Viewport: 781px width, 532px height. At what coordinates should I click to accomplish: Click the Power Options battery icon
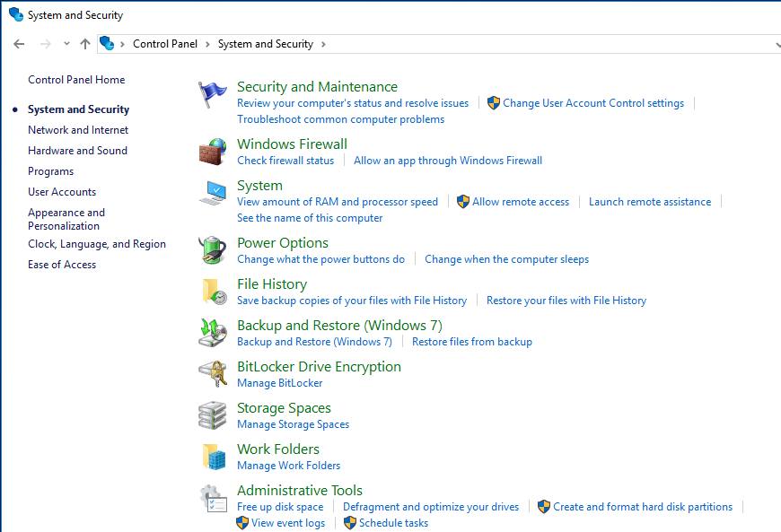click(x=213, y=250)
